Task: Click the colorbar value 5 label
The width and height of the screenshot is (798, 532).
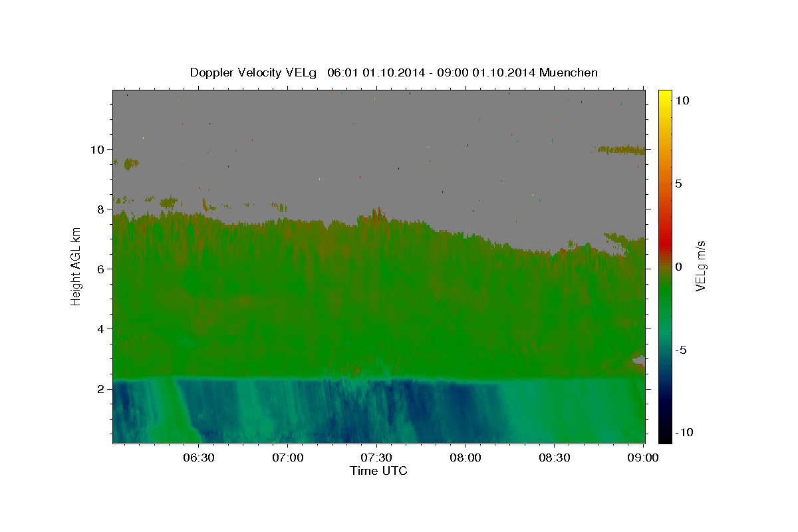Action: (x=679, y=183)
